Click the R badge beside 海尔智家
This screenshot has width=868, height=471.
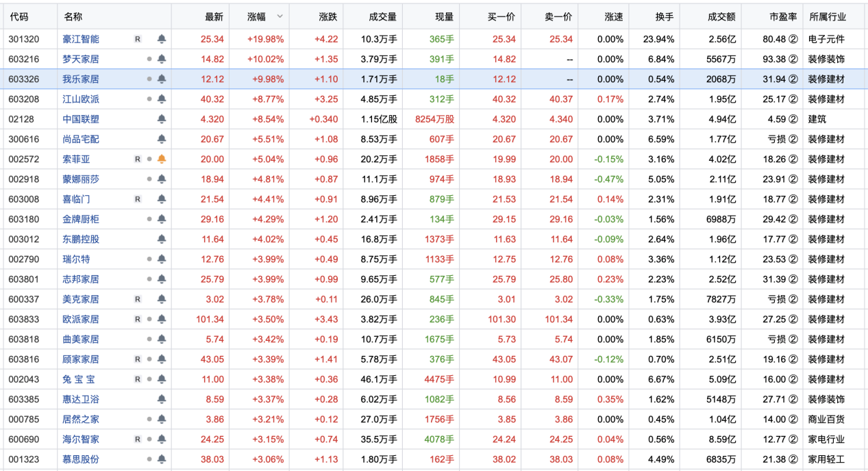click(x=138, y=439)
